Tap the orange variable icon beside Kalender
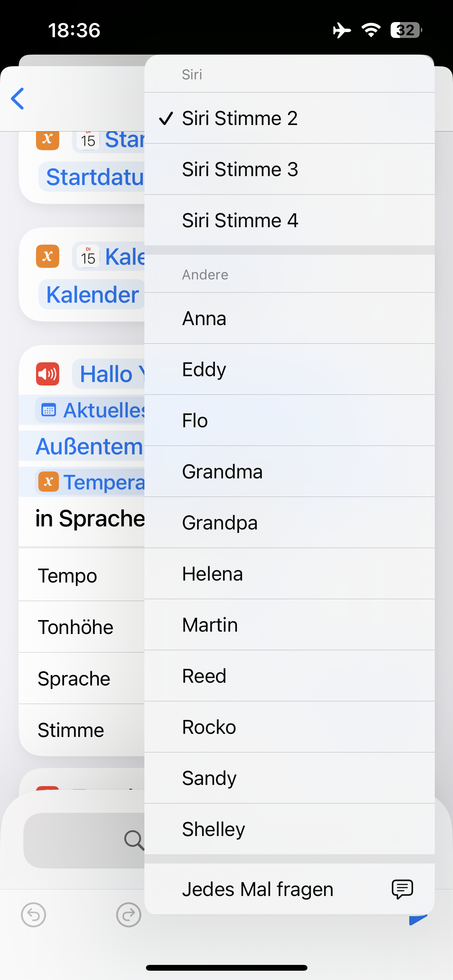Image resolution: width=453 pixels, height=980 pixels. [48, 256]
